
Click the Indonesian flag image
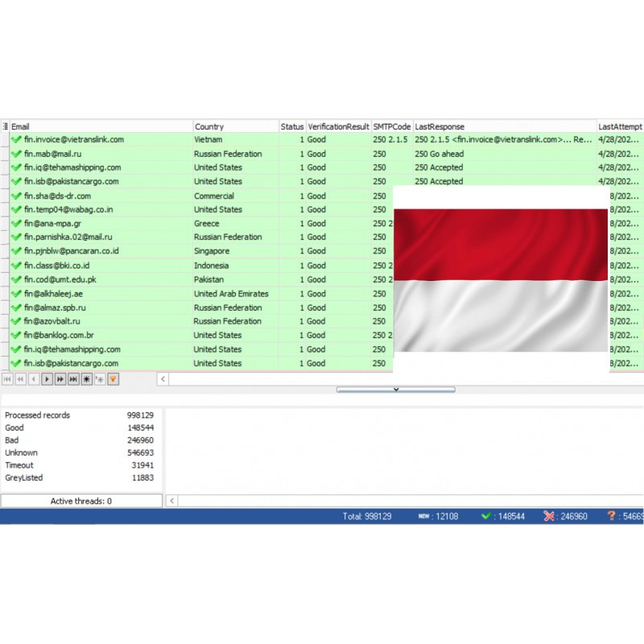(x=501, y=279)
